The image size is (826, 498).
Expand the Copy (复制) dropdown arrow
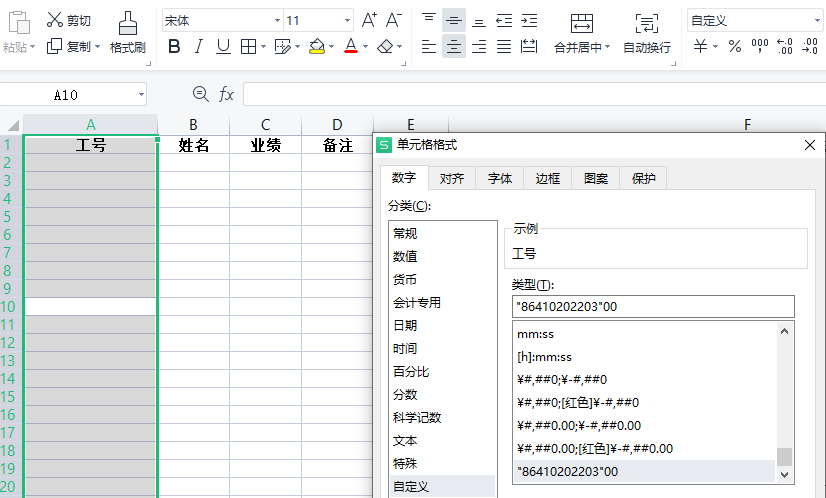coord(97,47)
